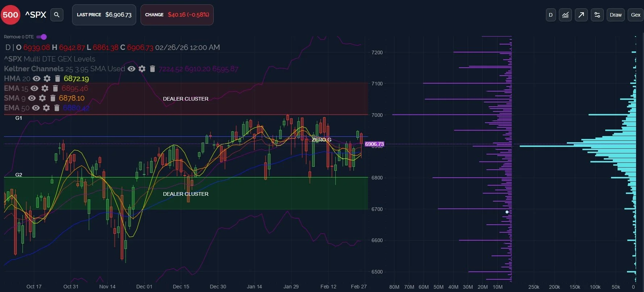Click the 250k volume axis label

point(534,287)
